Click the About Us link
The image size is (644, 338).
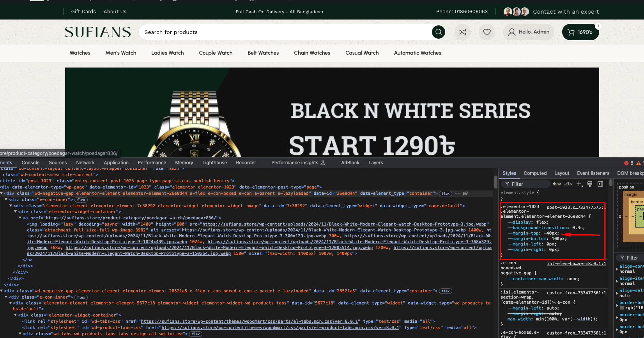115,12
